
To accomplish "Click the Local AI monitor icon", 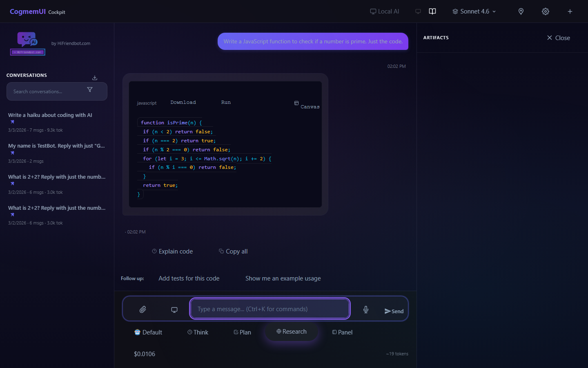I will pos(373,11).
